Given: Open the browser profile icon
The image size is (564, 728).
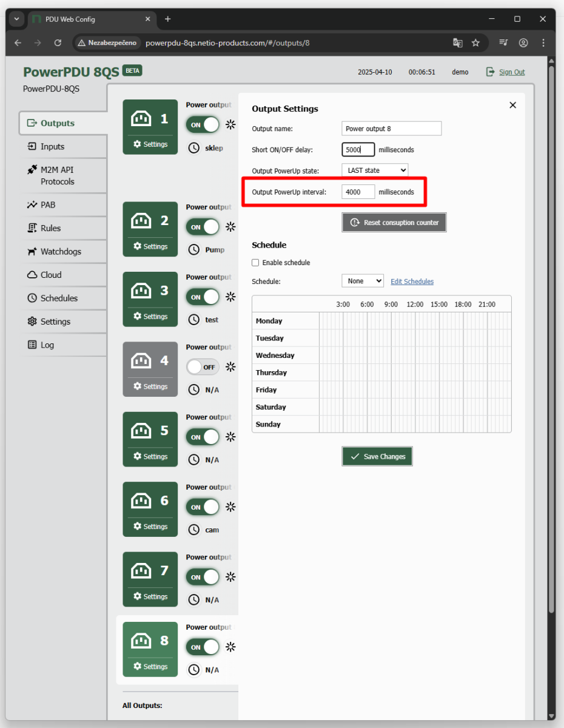Looking at the screenshot, I should [523, 43].
